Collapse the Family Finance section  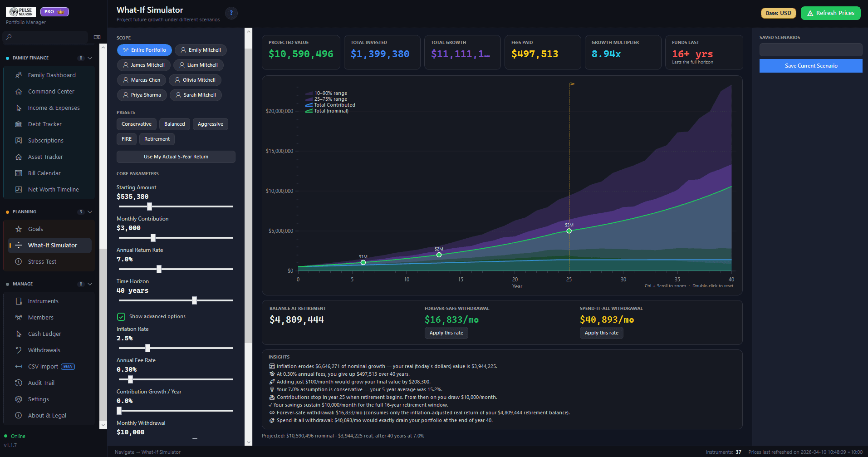(90, 58)
